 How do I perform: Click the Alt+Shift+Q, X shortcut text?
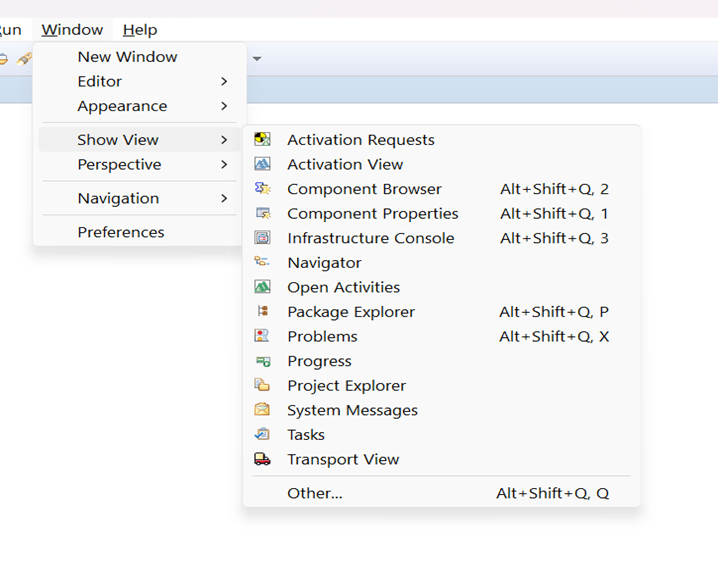tap(554, 337)
